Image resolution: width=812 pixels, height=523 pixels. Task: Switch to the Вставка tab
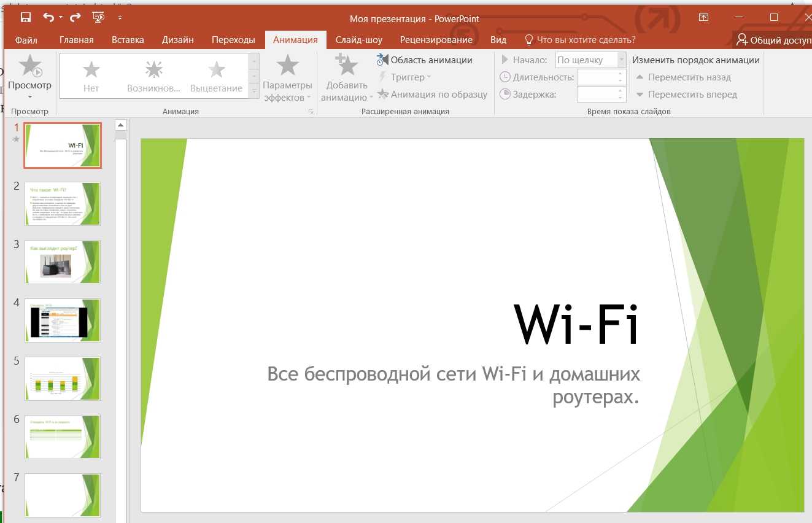(x=128, y=40)
